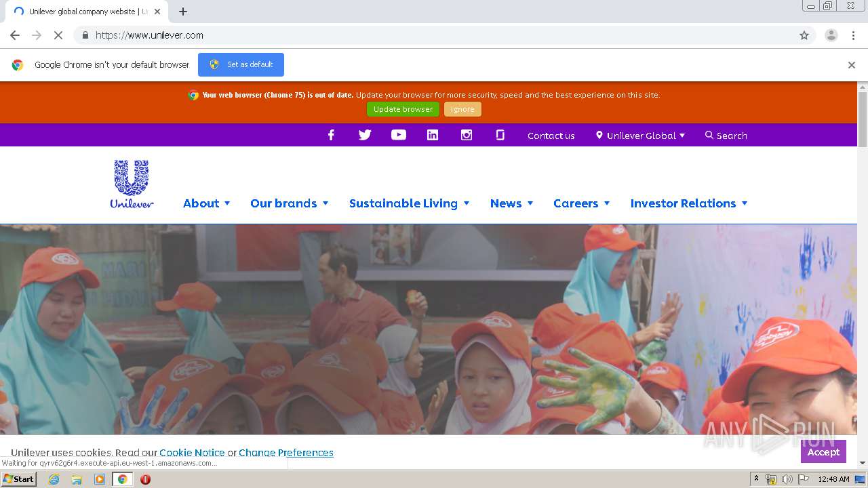This screenshot has width=868, height=488.
Task: Open Internet Explorer from the taskbar
Action: pyautogui.click(x=54, y=479)
